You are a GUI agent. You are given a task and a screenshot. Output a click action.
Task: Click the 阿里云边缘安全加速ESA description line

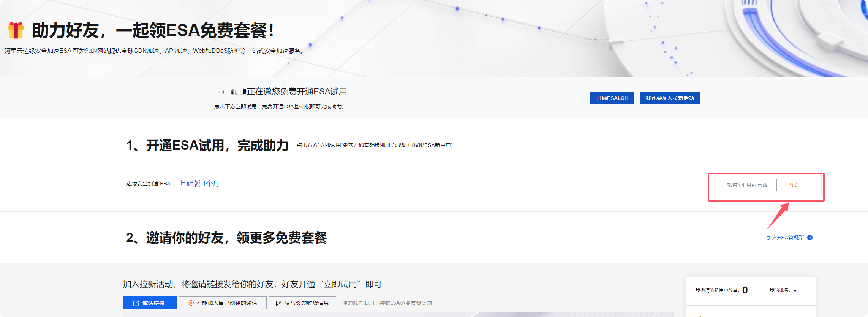(155, 51)
